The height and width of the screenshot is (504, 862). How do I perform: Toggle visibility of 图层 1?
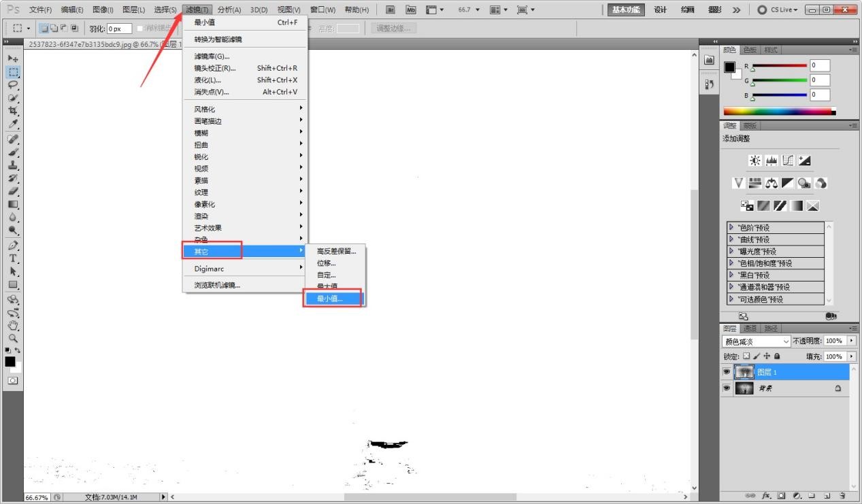click(x=726, y=372)
